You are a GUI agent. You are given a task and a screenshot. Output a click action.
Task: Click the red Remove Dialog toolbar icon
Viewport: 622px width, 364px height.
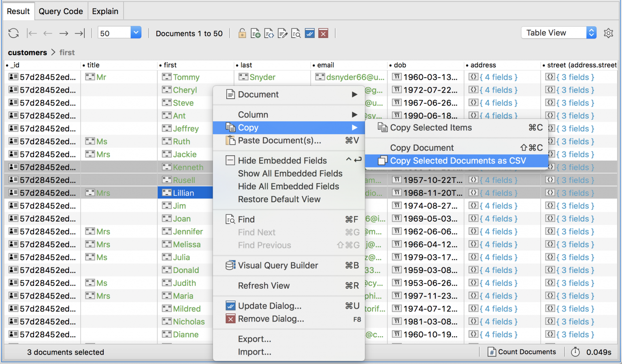click(x=323, y=33)
